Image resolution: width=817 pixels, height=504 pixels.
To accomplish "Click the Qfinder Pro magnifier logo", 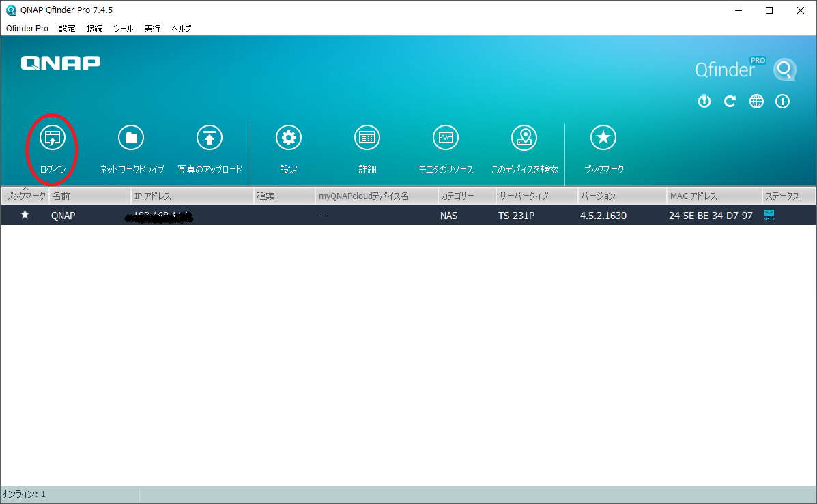I will pyautogui.click(x=785, y=70).
